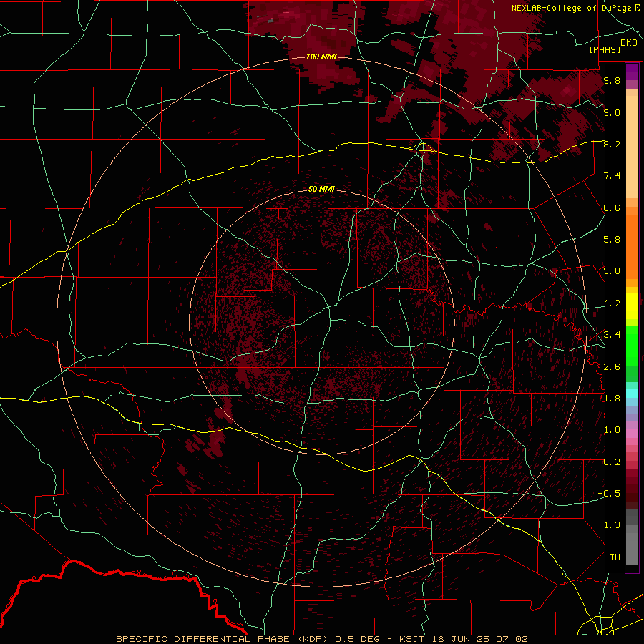Pick the bright green segment of the color bar
Image resolution: width=644 pixels, height=644 pixels.
click(632, 346)
